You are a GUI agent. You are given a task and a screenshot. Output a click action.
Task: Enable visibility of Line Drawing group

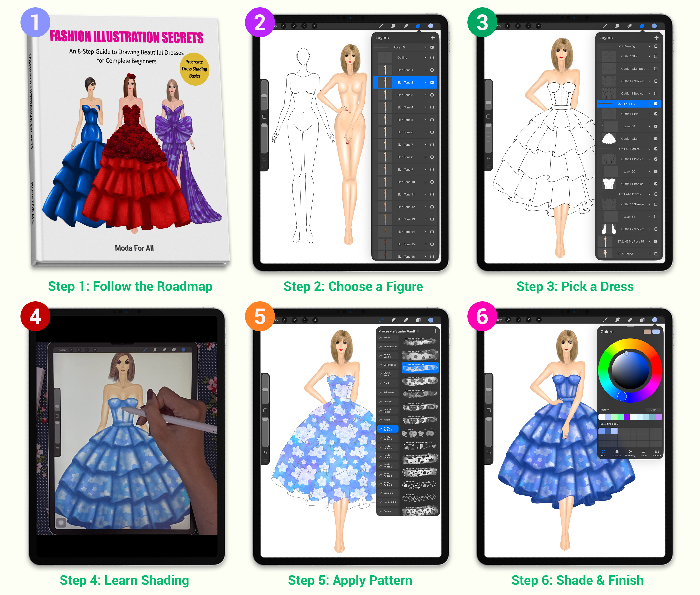tap(656, 46)
